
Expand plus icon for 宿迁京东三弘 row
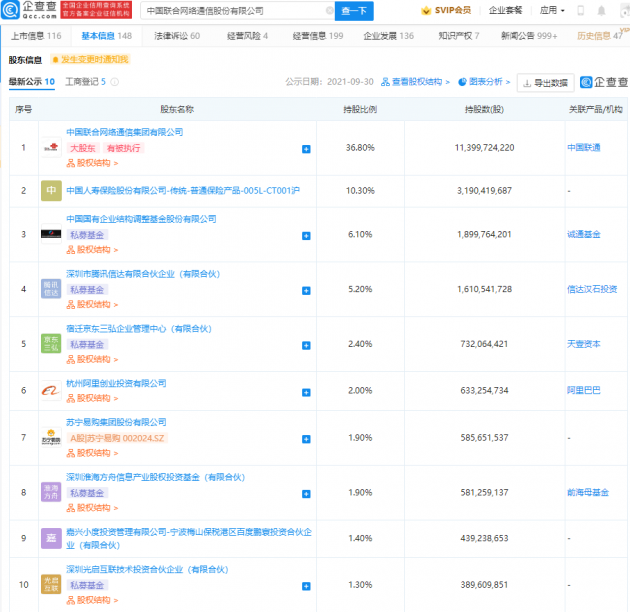point(306,346)
